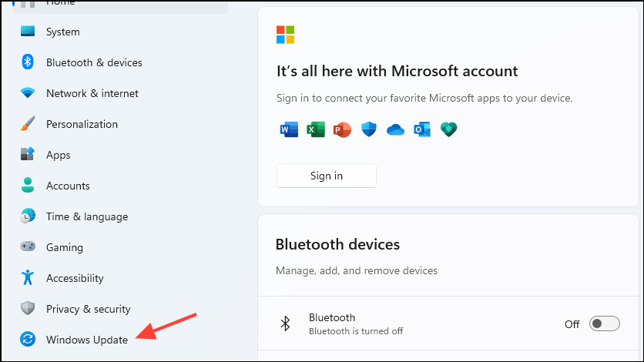The width and height of the screenshot is (644, 362).
Task: Open Time & language settings
Action: point(86,216)
